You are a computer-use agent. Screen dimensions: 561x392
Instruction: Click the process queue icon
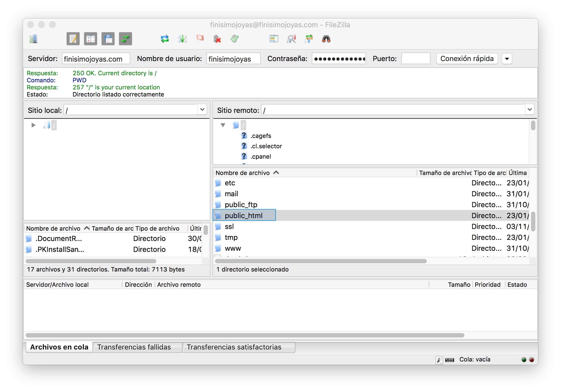pyautogui.click(x=182, y=39)
